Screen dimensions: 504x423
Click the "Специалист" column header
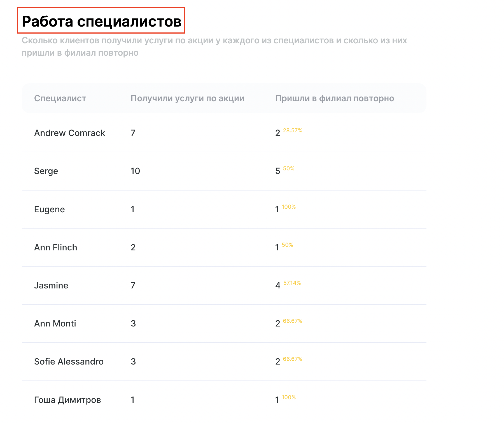pyautogui.click(x=60, y=98)
